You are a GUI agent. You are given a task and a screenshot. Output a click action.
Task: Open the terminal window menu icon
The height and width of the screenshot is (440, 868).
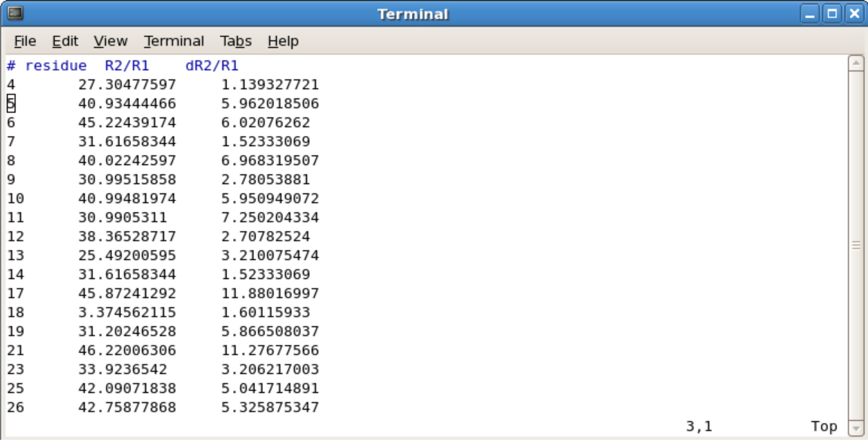pos(15,14)
